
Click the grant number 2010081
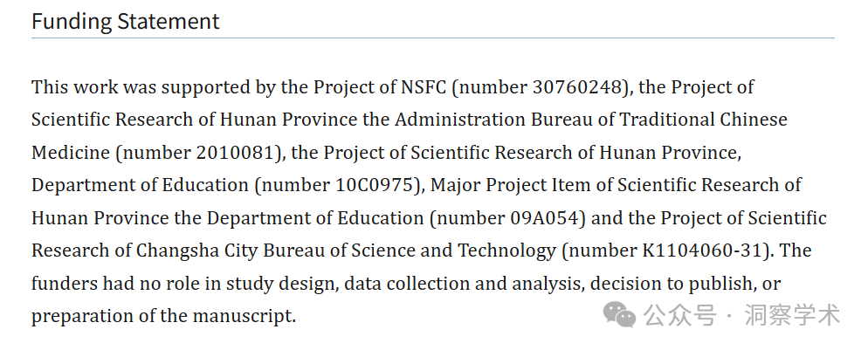[235, 153]
